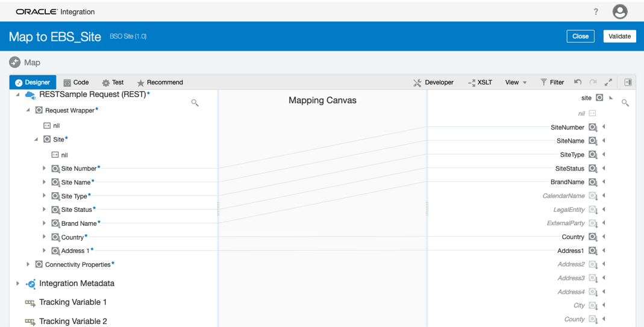The image size is (644, 327).
Task: Toggle Developer mode in toolbar
Action: tap(433, 82)
